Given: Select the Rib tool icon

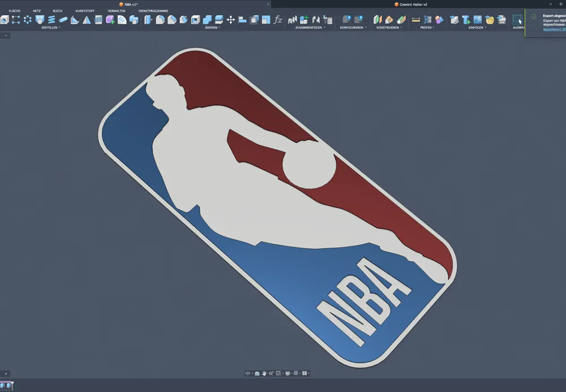Looking at the screenshot, I should click(x=75, y=19).
